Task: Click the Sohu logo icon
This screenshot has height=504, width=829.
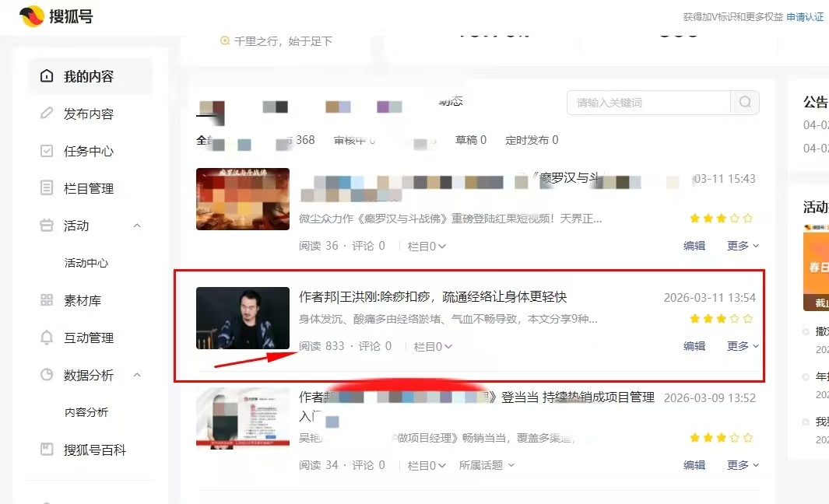Action: [x=32, y=16]
